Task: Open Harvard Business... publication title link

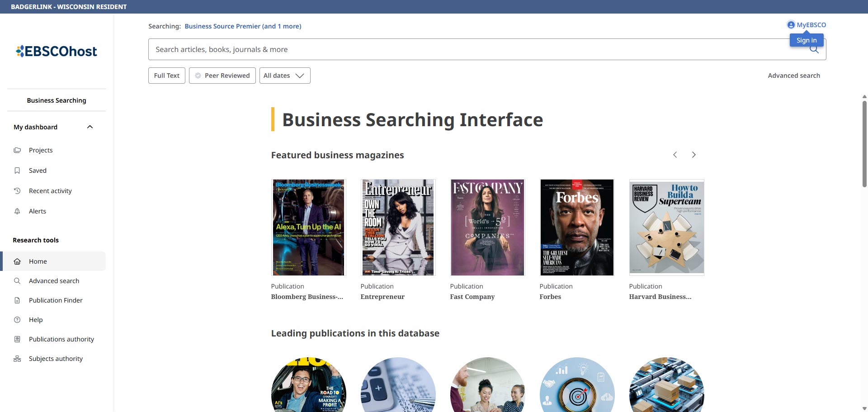Action: (660, 297)
